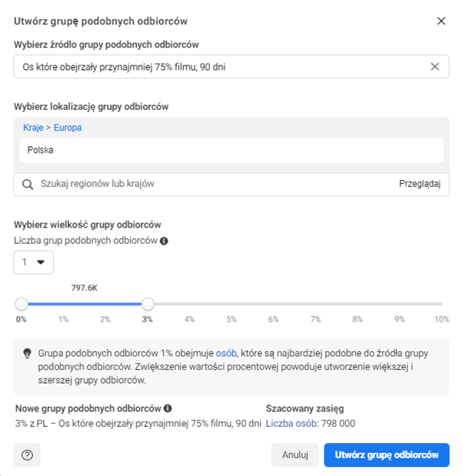Image resolution: width=463 pixels, height=476 pixels.
Task: Click the search magnifier icon
Action: pos(28,185)
